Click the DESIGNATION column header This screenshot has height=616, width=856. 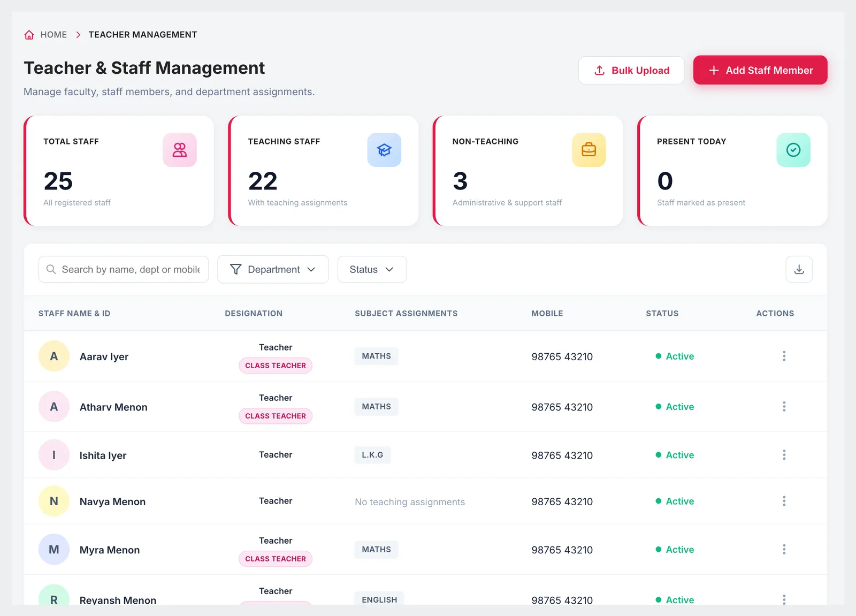click(x=254, y=314)
